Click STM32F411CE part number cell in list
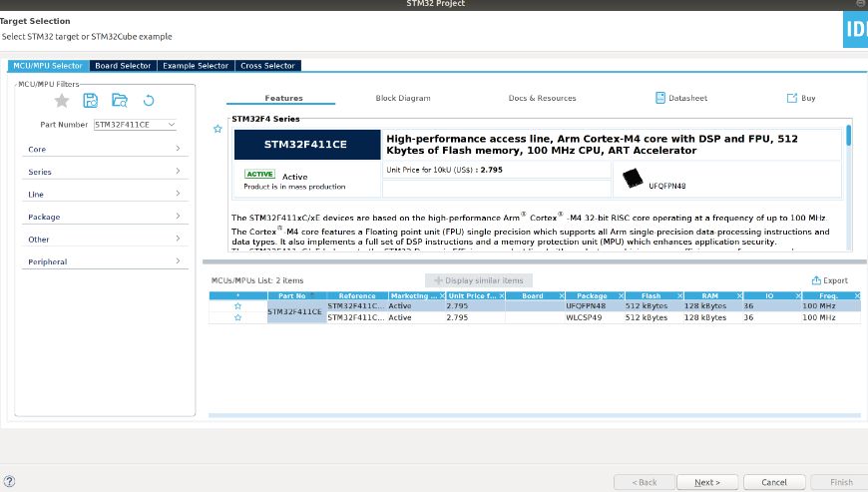 (295, 311)
